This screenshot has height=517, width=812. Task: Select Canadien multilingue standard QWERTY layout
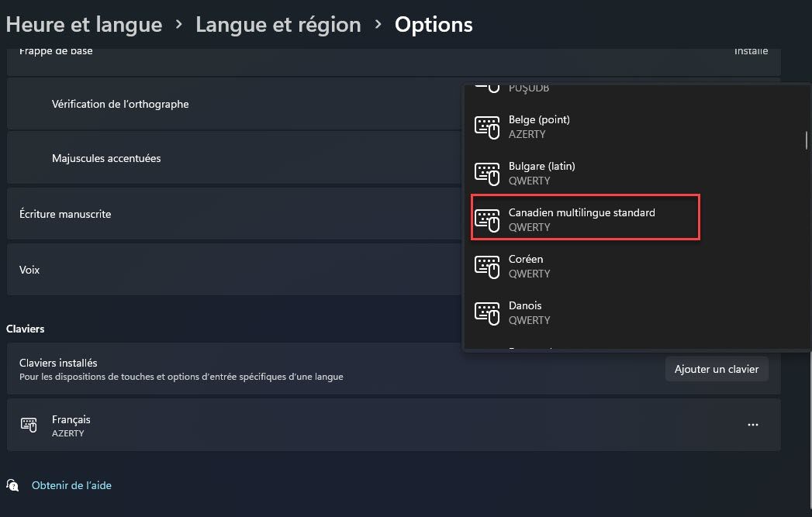(x=586, y=217)
